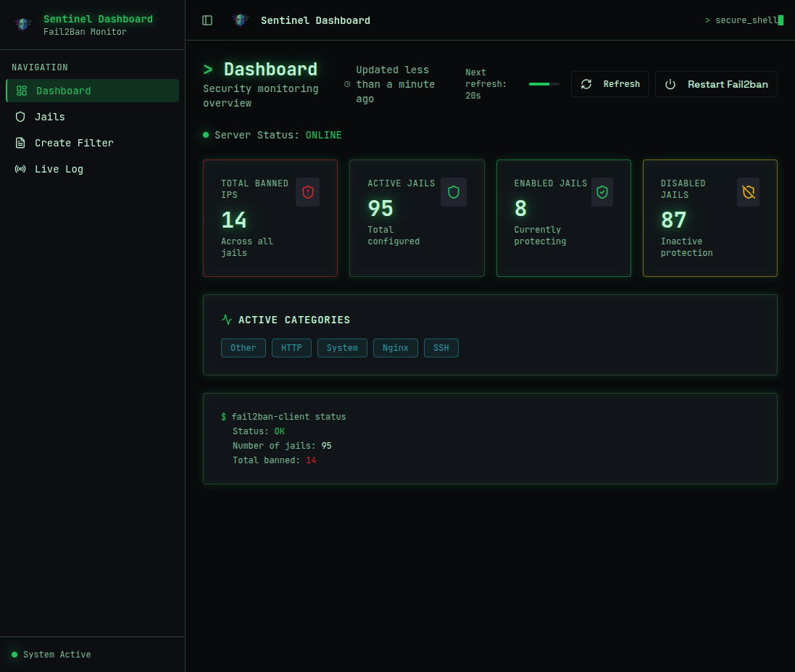Click the sidebar collapse icon in the top bar
The width and height of the screenshot is (795, 672).
[207, 20]
